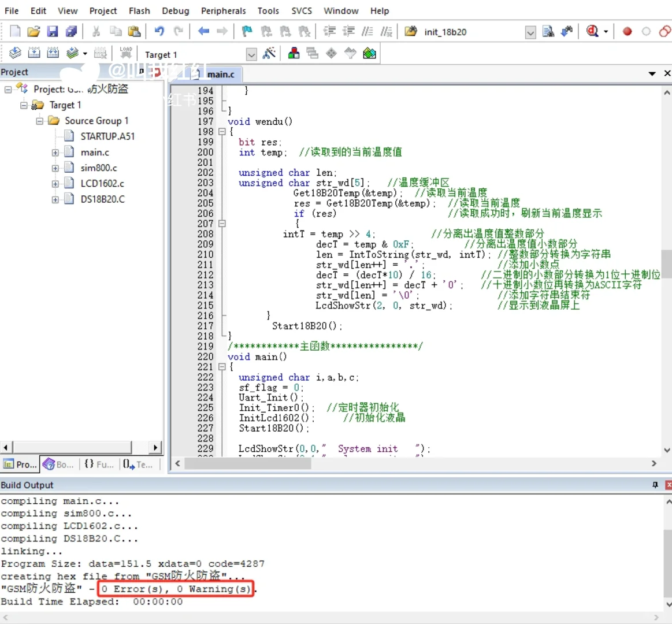
Task: Expand the main.c tree node
Action: [x=55, y=153]
